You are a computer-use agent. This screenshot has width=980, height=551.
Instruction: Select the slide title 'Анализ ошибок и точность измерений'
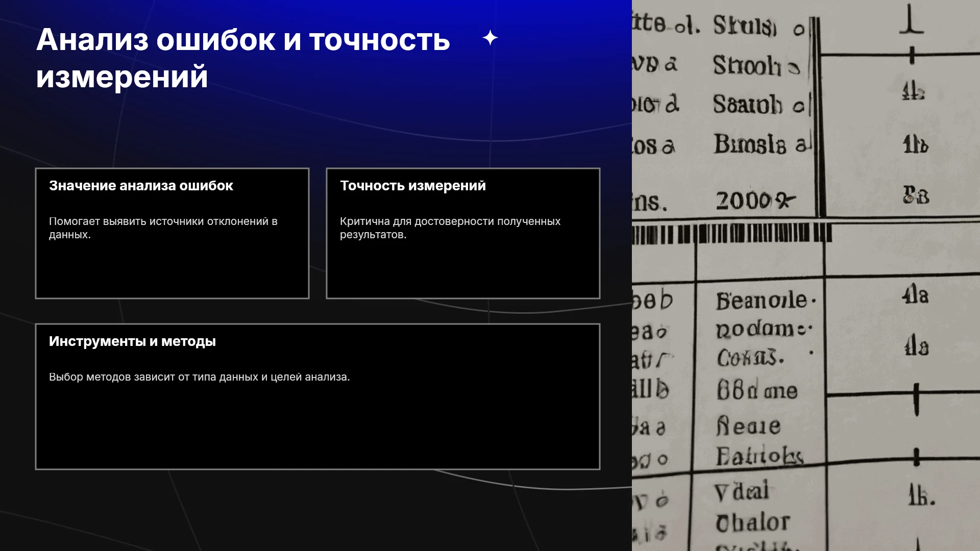(243, 58)
